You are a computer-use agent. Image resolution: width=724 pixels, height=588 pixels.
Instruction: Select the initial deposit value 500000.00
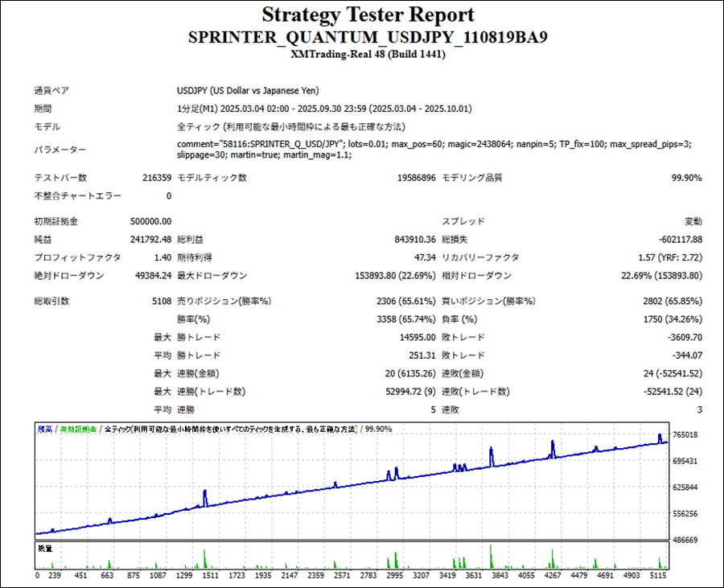(x=150, y=221)
